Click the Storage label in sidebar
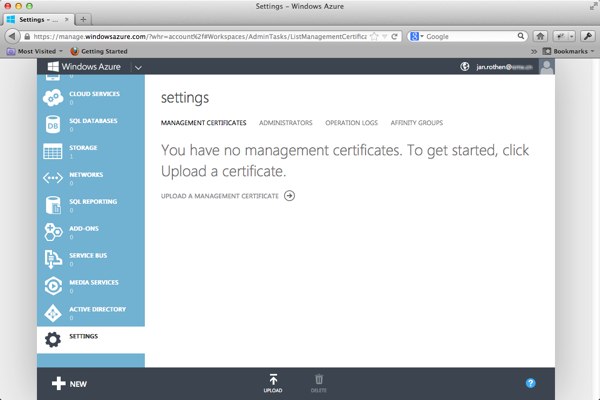 pos(83,148)
